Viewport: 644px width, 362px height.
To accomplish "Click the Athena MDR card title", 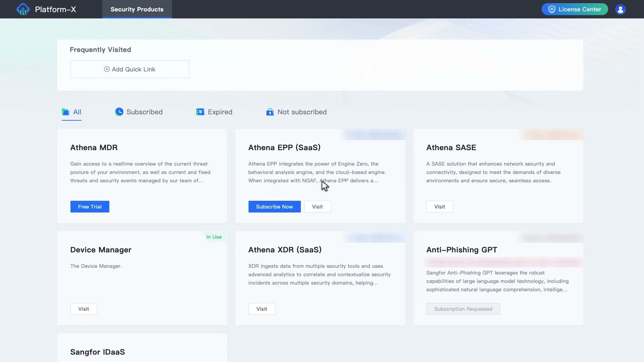I will pyautogui.click(x=94, y=147).
